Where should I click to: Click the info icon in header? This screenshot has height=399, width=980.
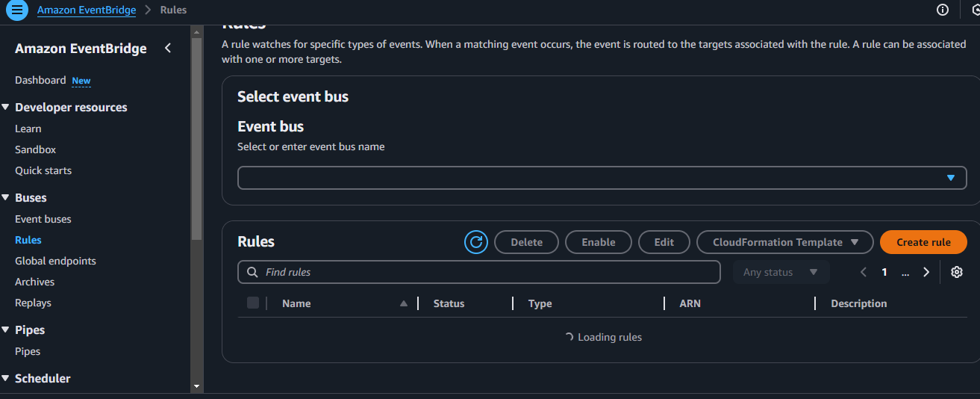click(943, 10)
